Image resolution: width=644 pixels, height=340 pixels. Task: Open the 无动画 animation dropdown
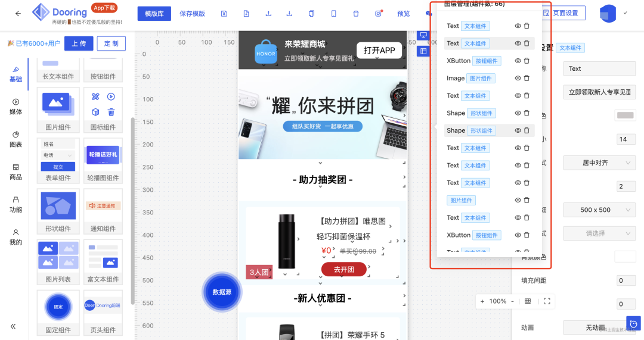tap(599, 327)
